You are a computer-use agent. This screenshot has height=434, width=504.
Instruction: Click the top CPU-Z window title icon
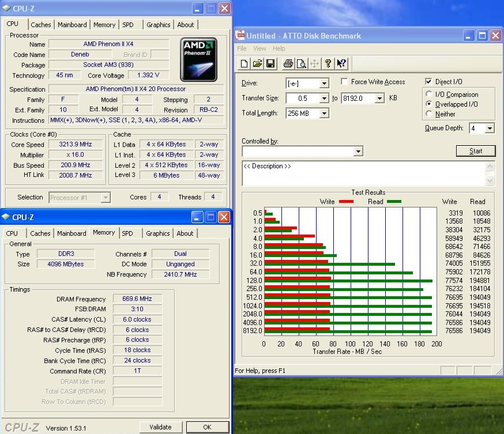click(x=6, y=9)
